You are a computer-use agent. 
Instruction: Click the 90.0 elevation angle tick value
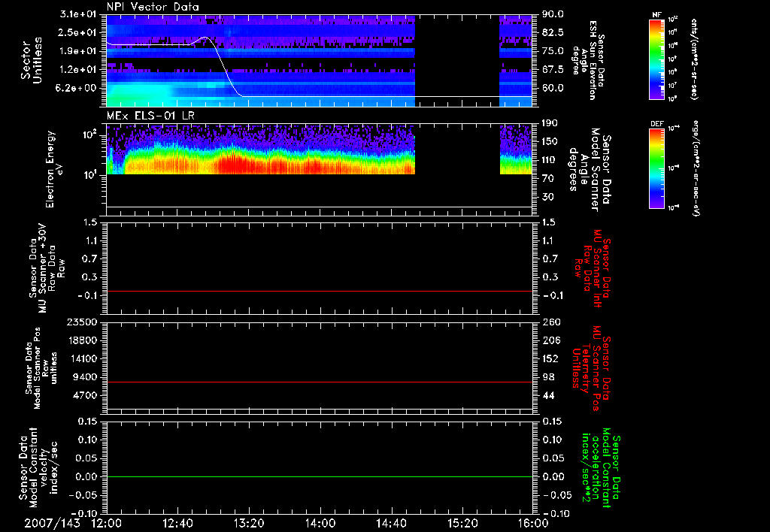click(x=553, y=14)
